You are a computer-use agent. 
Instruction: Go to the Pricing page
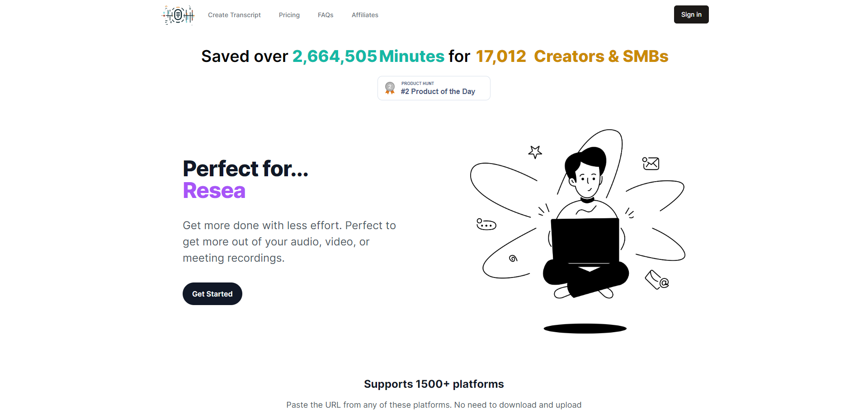pos(289,15)
